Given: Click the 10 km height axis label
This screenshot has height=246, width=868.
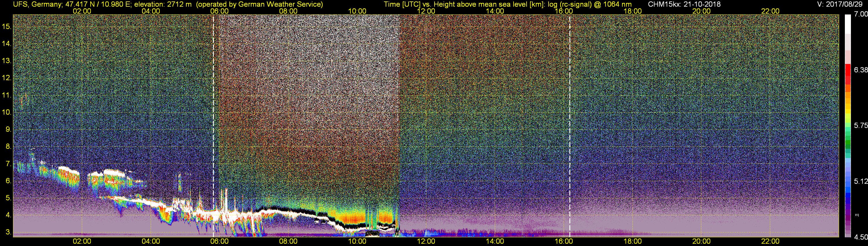Looking at the screenshot, I should click(6, 112).
